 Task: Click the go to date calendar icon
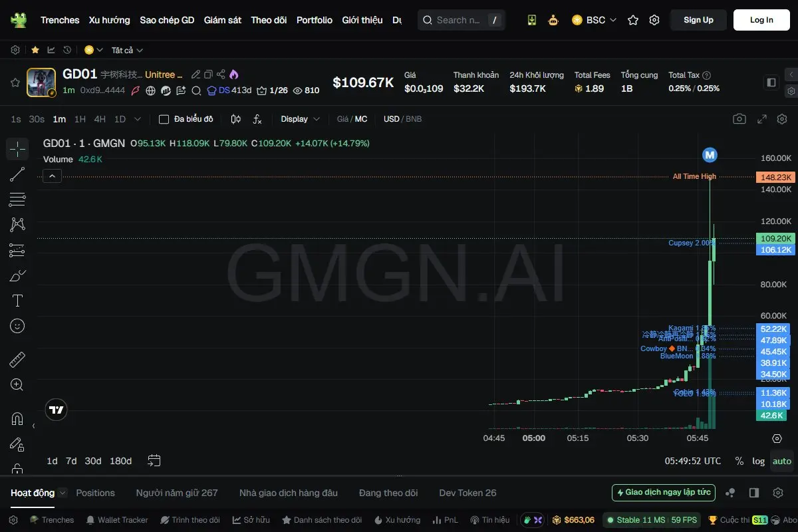click(x=154, y=460)
